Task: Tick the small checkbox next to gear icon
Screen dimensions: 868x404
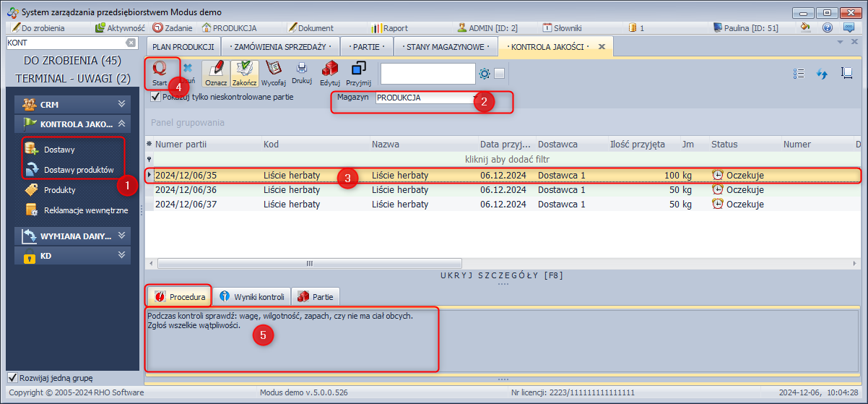Action: point(500,74)
